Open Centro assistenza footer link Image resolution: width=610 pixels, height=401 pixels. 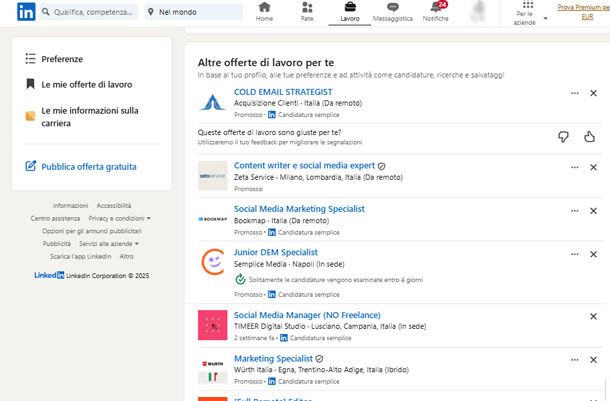point(55,219)
